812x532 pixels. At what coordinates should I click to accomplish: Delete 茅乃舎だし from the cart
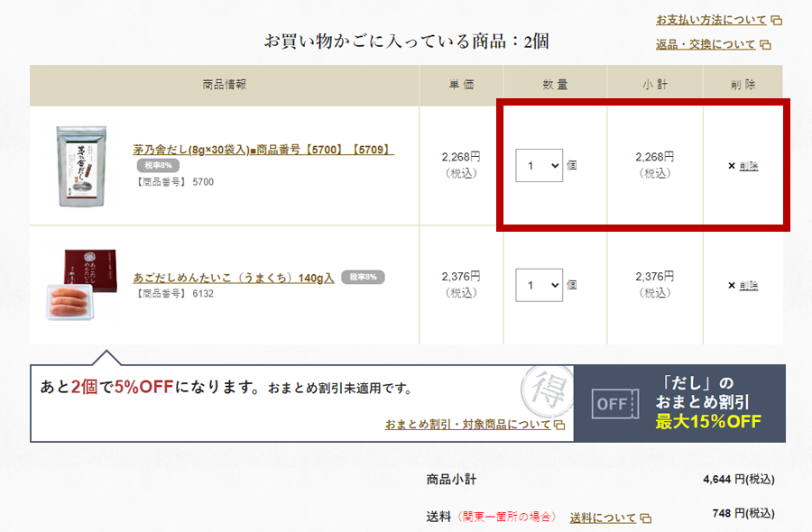point(749,166)
